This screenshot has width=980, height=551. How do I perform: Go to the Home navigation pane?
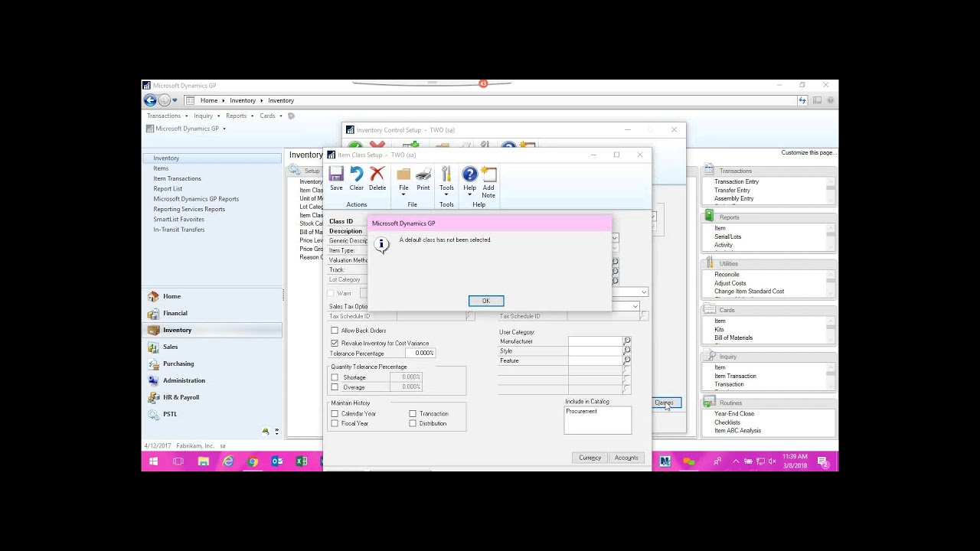click(x=212, y=296)
